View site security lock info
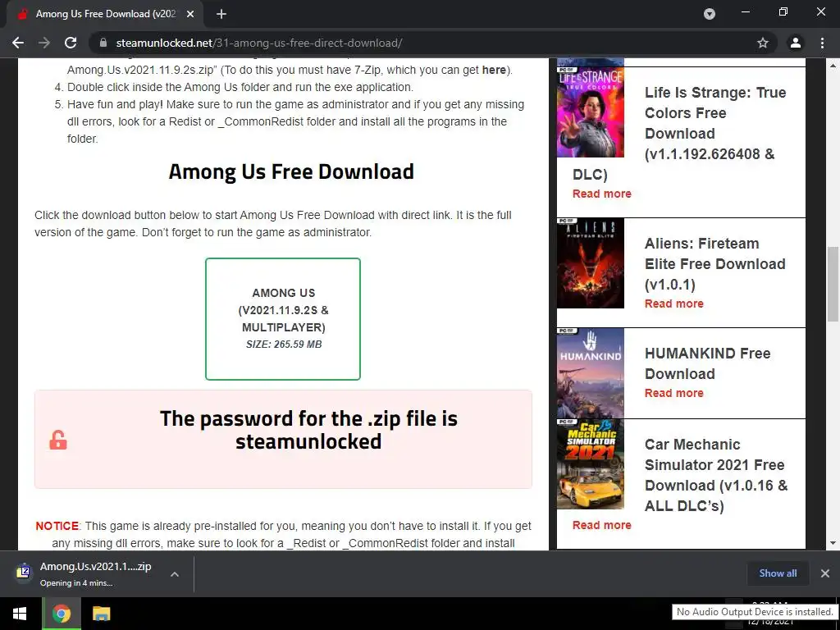 103,43
